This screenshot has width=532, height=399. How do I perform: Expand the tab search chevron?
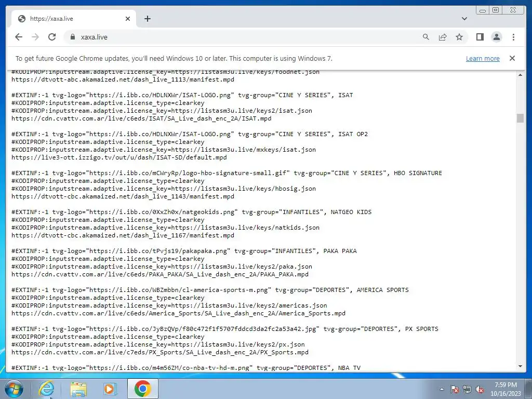click(464, 19)
